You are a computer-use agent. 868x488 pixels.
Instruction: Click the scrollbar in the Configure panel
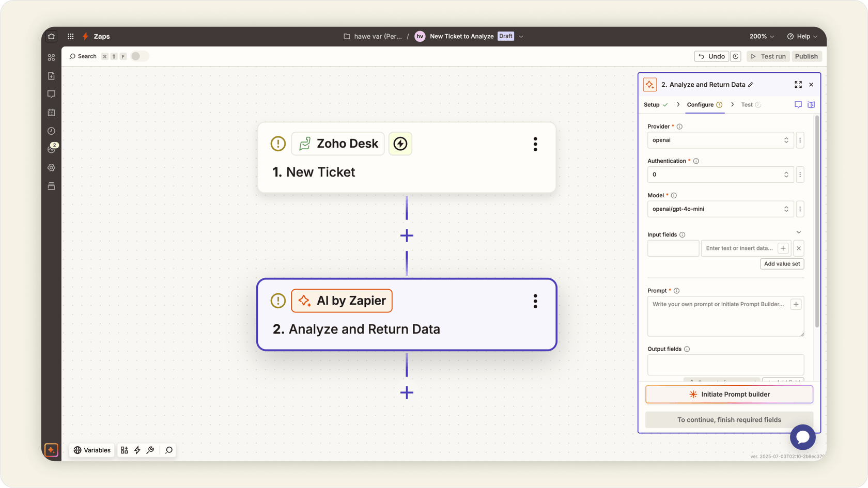click(817, 222)
